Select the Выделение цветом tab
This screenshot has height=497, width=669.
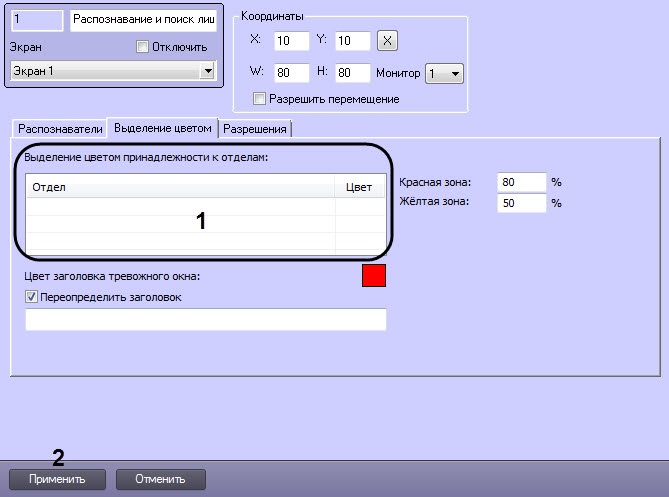click(x=163, y=128)
